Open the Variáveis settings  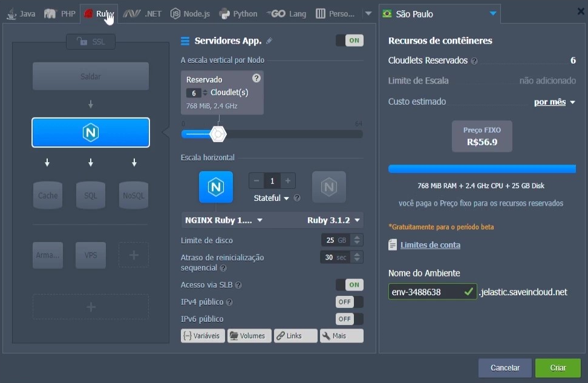[x=203, y=336]
